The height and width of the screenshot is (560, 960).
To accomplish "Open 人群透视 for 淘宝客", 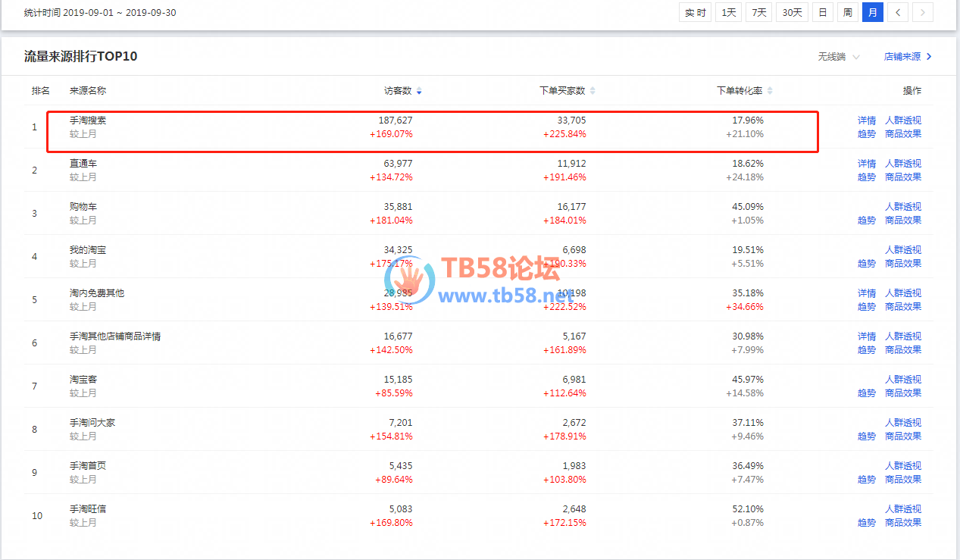I will tap(903, 380).
